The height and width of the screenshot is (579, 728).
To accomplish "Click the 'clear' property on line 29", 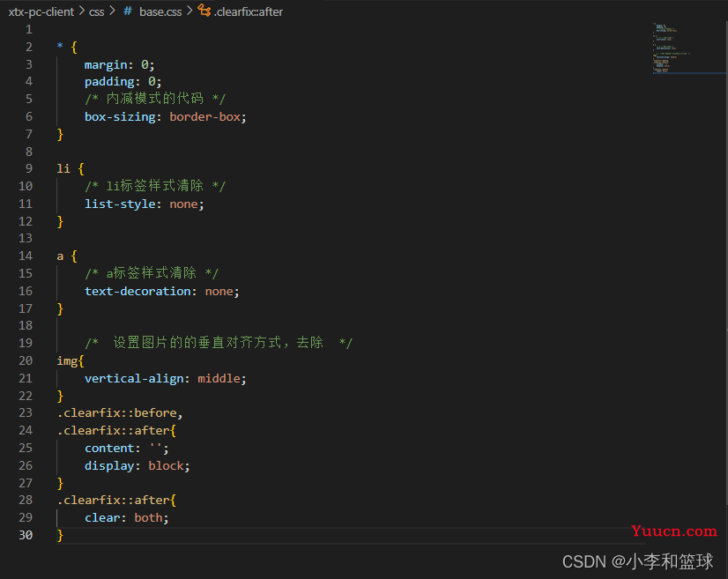I will coord(102,517).
